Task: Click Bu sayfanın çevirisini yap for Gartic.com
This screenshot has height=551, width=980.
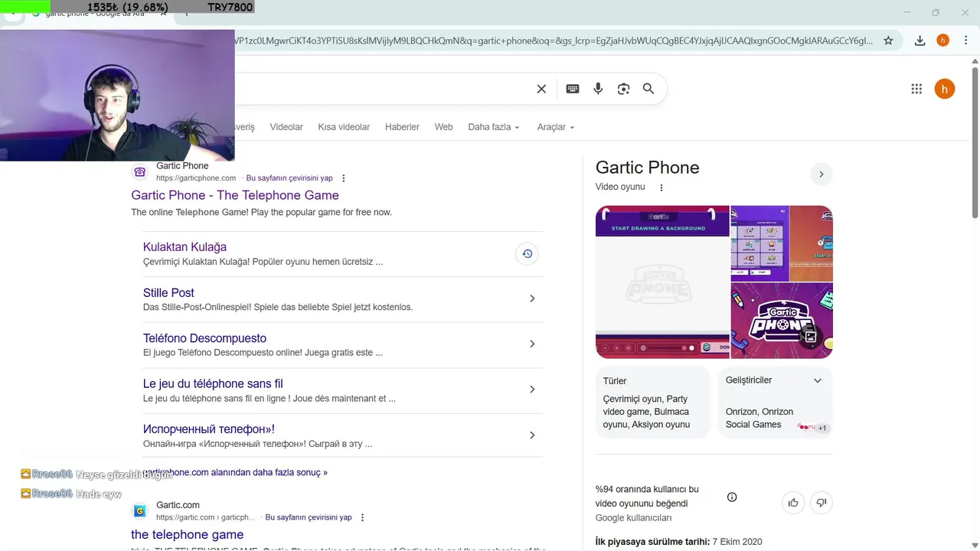Action: pos(309,517)
